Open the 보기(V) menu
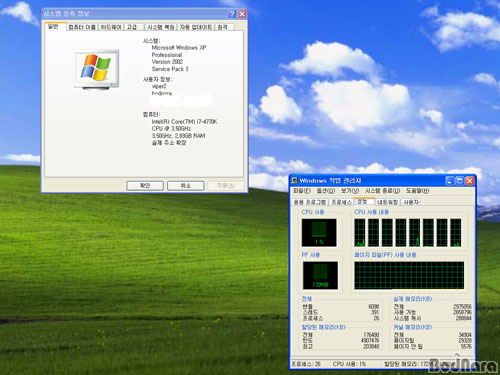The width and height of the screenshot is (500, 375). pos(350,191)
